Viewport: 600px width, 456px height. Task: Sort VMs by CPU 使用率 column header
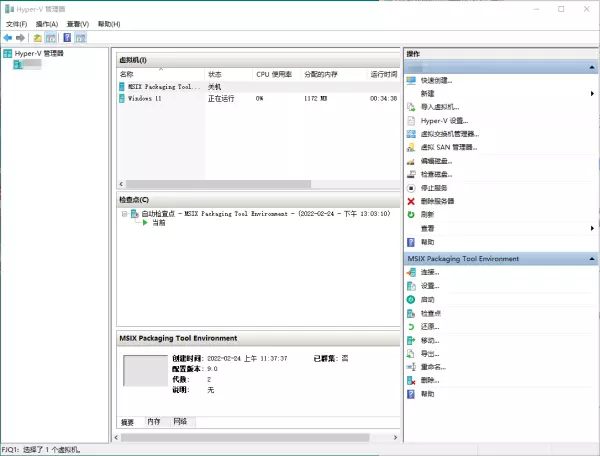[277, 74]
